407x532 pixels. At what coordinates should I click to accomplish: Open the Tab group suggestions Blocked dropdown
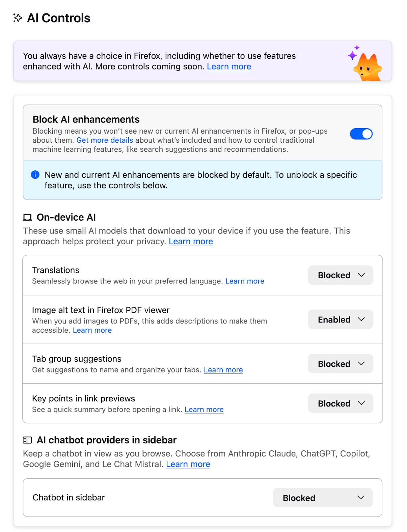coord(340,364)
